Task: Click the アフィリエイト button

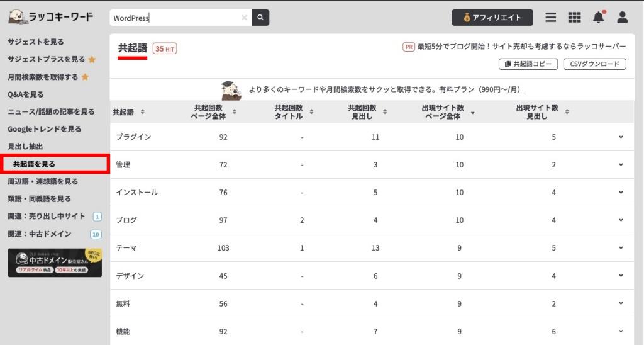Action: point(492,18)
